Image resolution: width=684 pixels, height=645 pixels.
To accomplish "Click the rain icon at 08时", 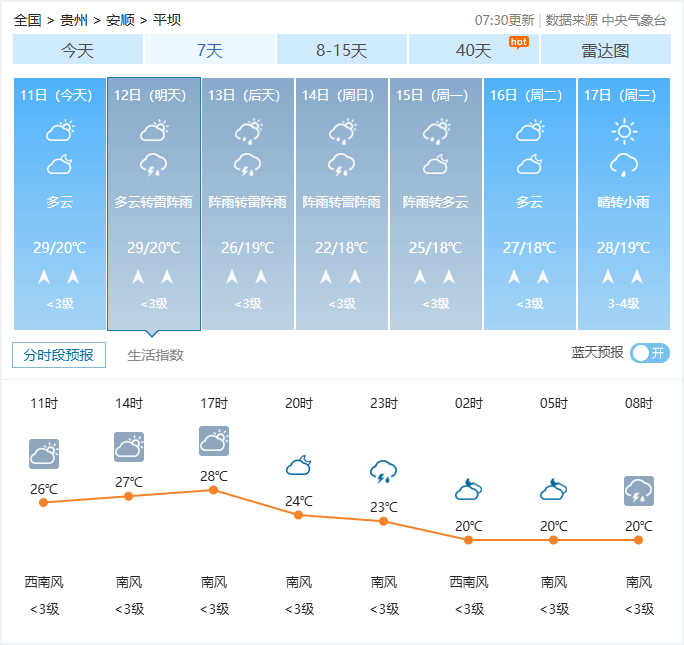I will point(638,491).
